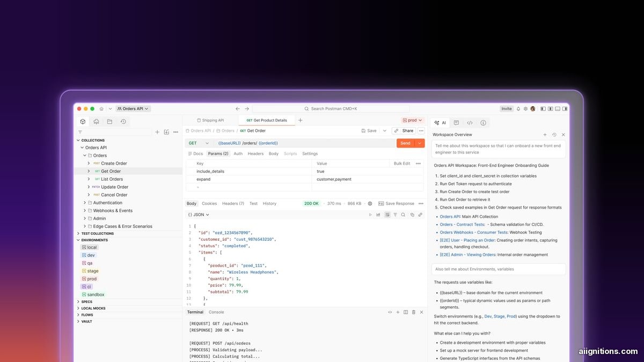Open the comments icon in right panel

[456, 123]
